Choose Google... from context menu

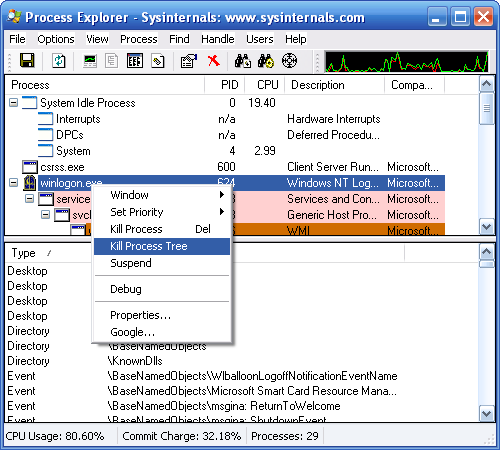[162, 332]
